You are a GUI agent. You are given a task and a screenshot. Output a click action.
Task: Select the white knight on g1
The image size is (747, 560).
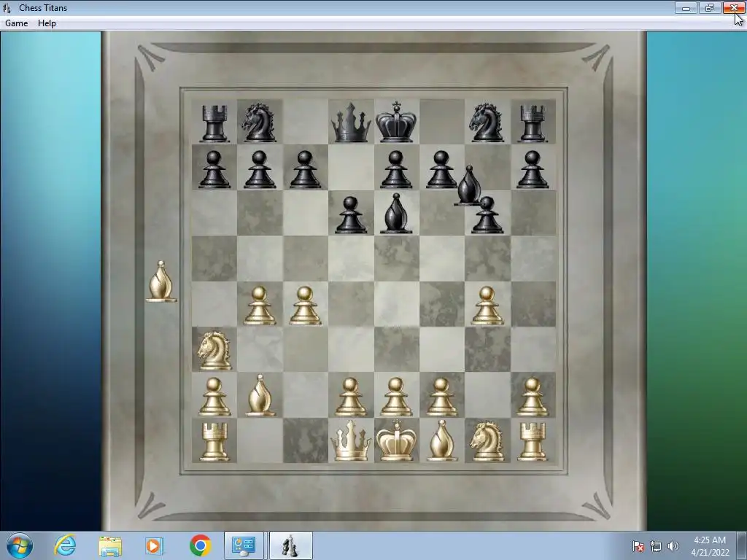click(487, 441)
